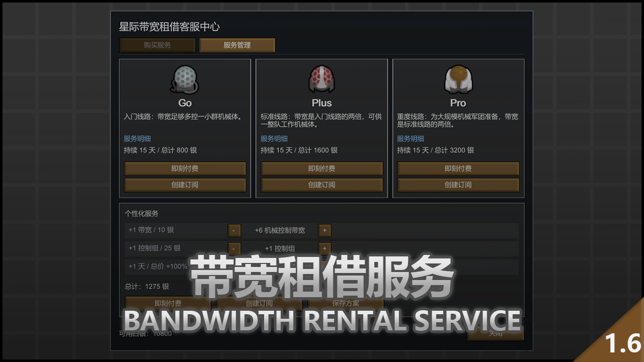This screenshot has height=362, width=644.
Task: Click the '总计: 1275 银' total text
Action: tap(147, 287)
